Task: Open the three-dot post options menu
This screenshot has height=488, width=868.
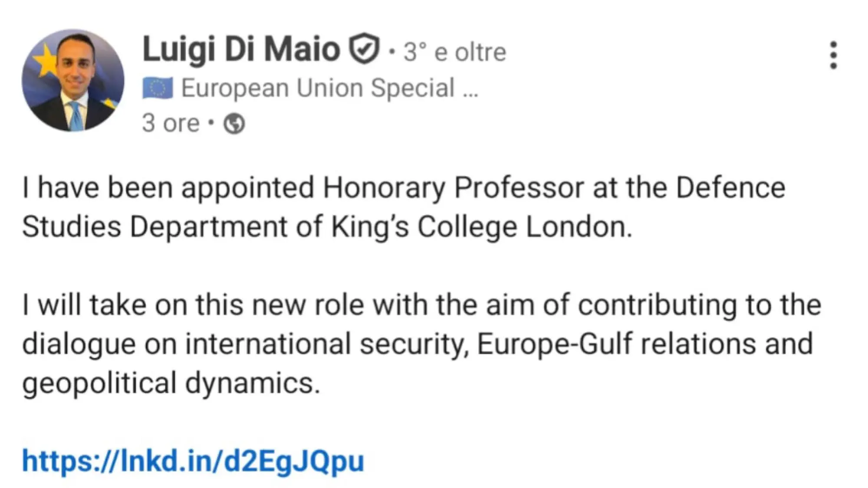Action: click(x=833, y=55)
